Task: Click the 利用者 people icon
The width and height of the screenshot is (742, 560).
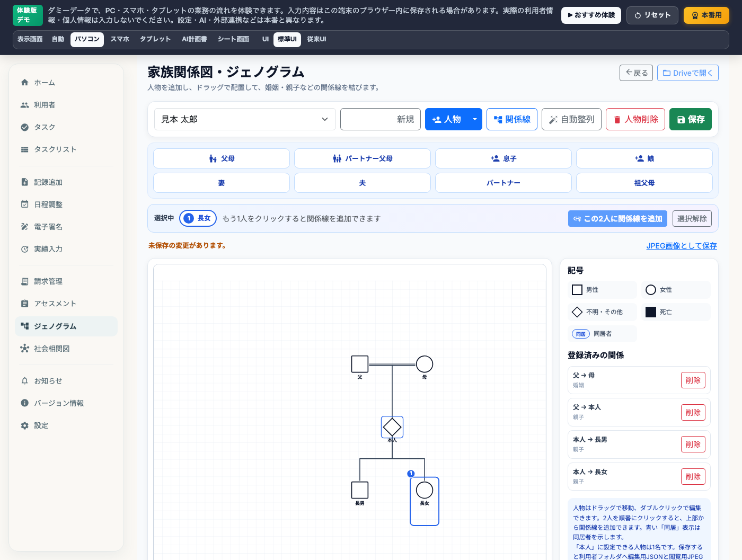Action: coord(24,105)
